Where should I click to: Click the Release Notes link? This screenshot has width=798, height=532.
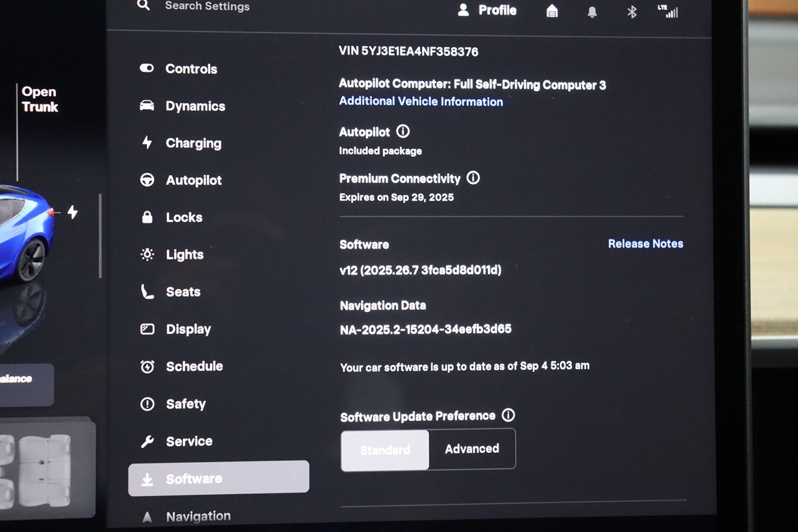pos(645,244)
